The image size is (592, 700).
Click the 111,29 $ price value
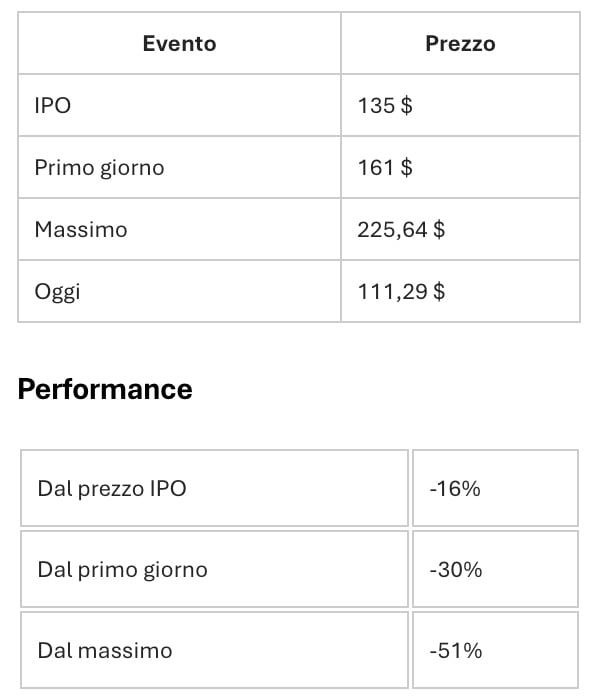pos(401,292)
